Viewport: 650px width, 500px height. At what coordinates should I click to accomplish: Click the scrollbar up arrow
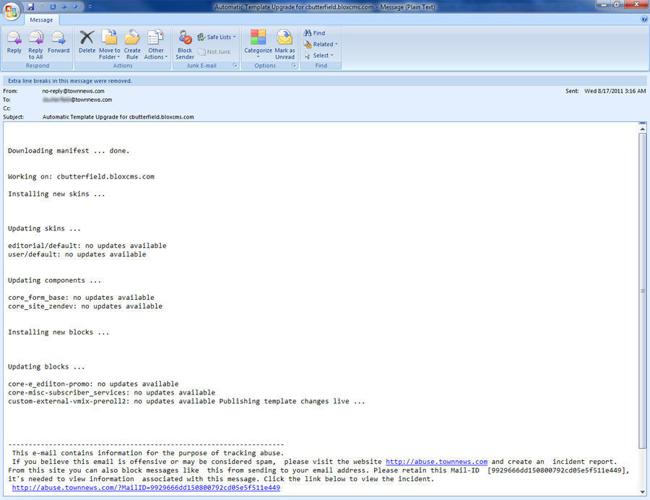pos(642,129)
